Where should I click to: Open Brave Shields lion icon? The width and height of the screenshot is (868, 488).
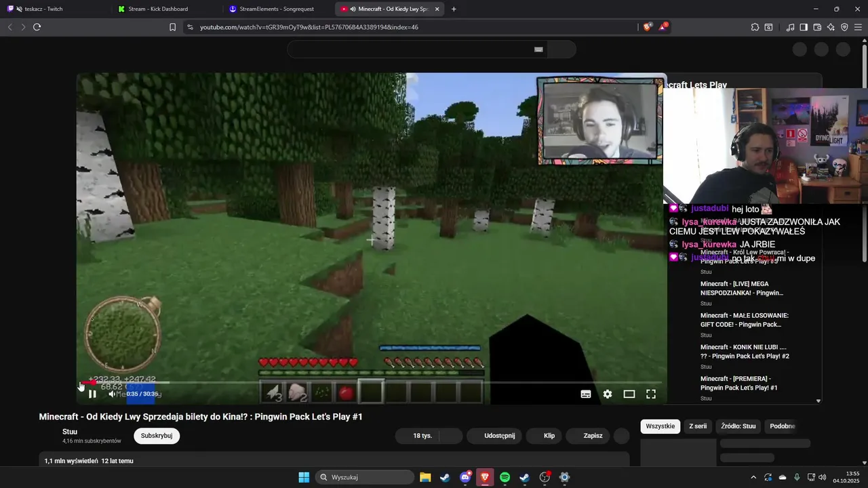(647, 27)
